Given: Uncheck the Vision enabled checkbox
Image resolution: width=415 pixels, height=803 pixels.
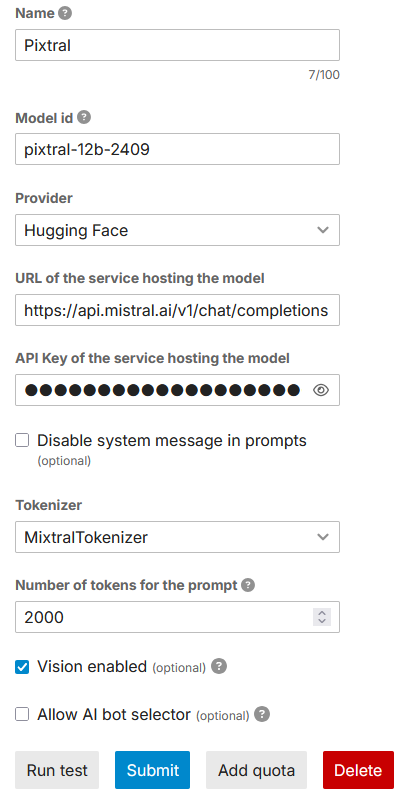Looking at the screenshot, I should [22, 667].
